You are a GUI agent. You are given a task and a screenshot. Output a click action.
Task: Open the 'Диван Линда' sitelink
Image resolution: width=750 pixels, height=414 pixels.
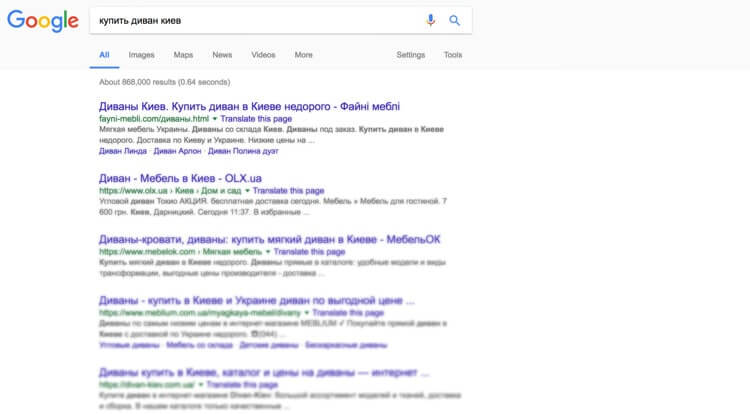click(123, 151)
